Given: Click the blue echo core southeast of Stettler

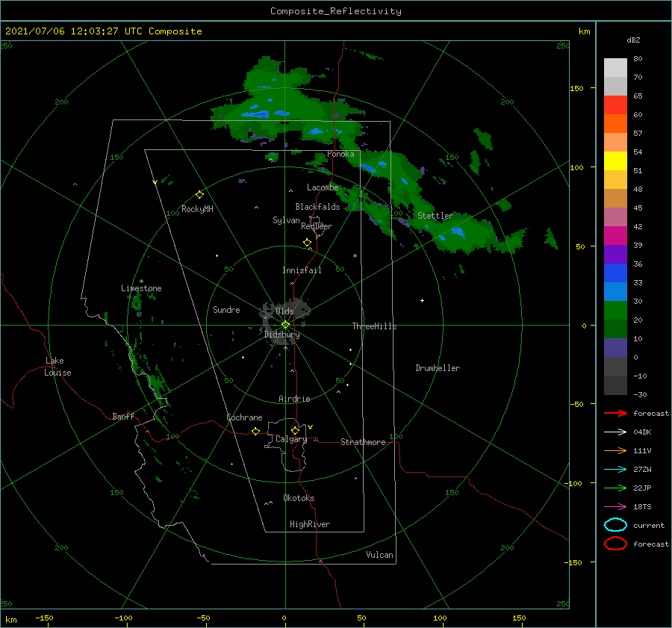Looking at the screenshot, I should [458, 232].
